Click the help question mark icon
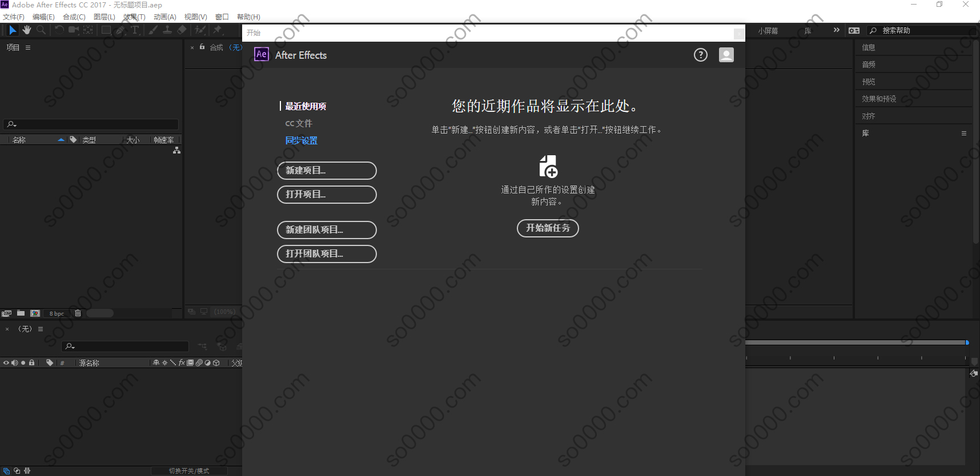980x476 pixels. tap(701, 55)
